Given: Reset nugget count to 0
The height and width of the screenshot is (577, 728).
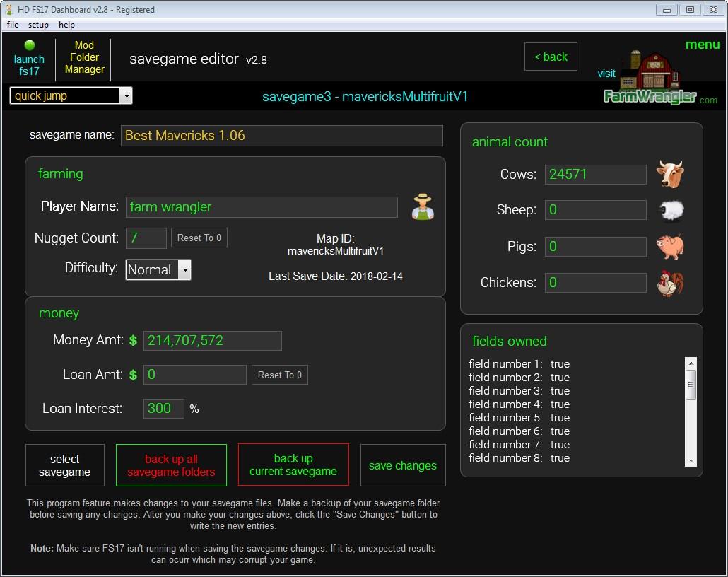Looking at the screenshot, I should (199, 238).
